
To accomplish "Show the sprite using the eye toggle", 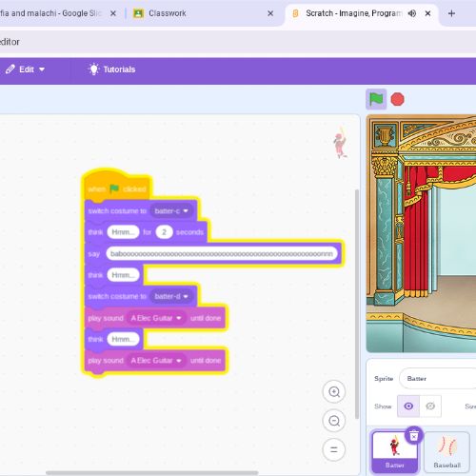I will [408, 407].
